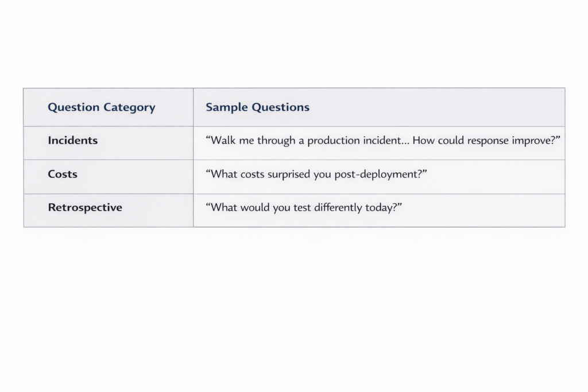
Task: Select the 'Costs' category cell
Action: point(63,174)
